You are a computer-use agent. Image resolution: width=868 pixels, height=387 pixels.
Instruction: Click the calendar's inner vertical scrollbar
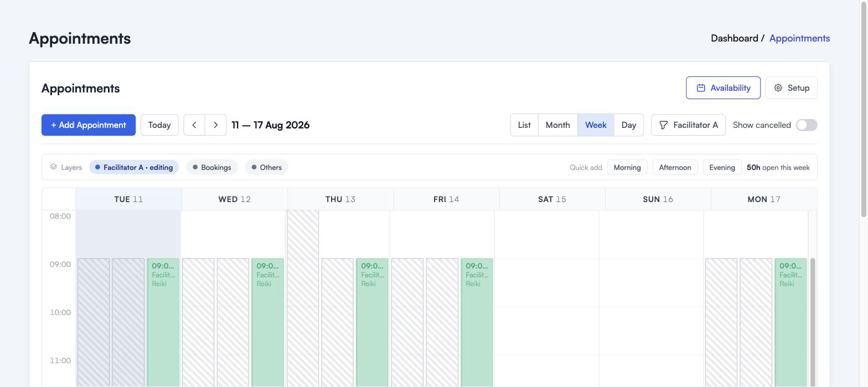(x=813, y=322)
